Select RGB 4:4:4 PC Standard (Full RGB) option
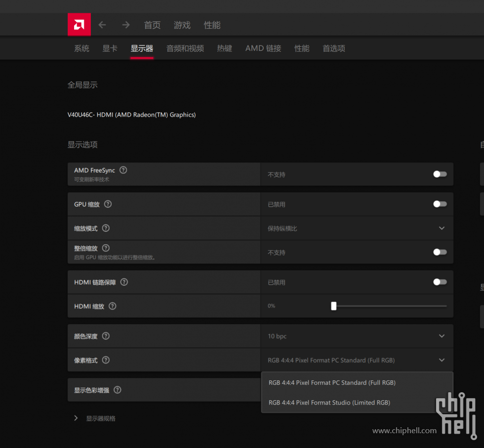This screenshot has width=484, height=448. 357,383
